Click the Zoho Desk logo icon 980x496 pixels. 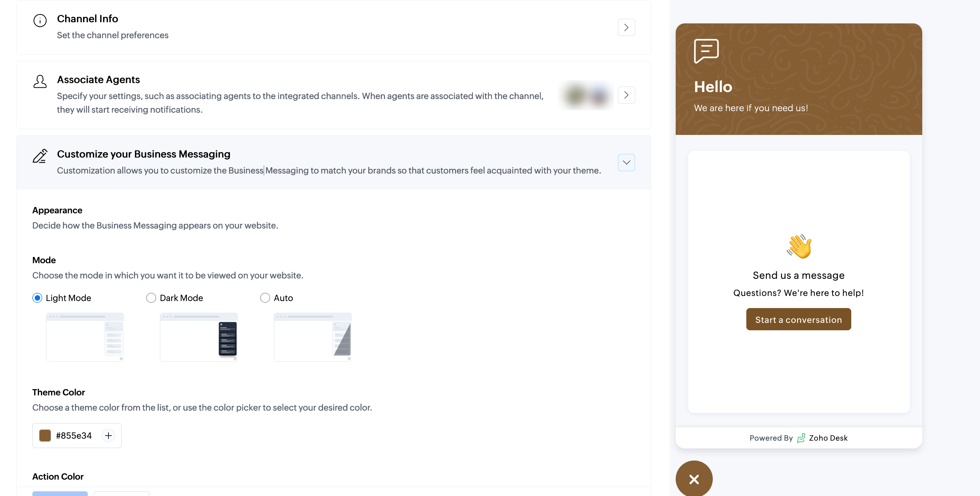[801, 438]
